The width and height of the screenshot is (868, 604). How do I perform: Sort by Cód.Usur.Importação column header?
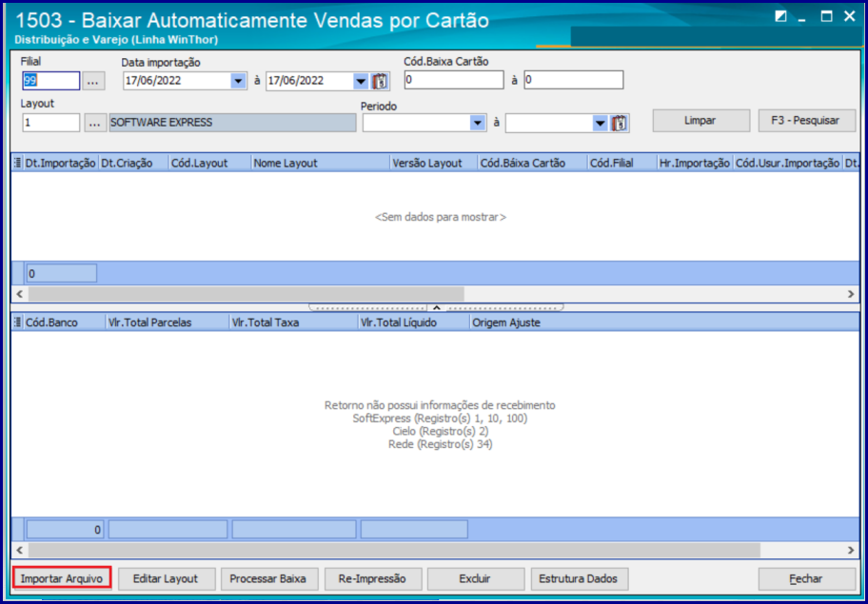pyautogui.click(x=787, y=164)
